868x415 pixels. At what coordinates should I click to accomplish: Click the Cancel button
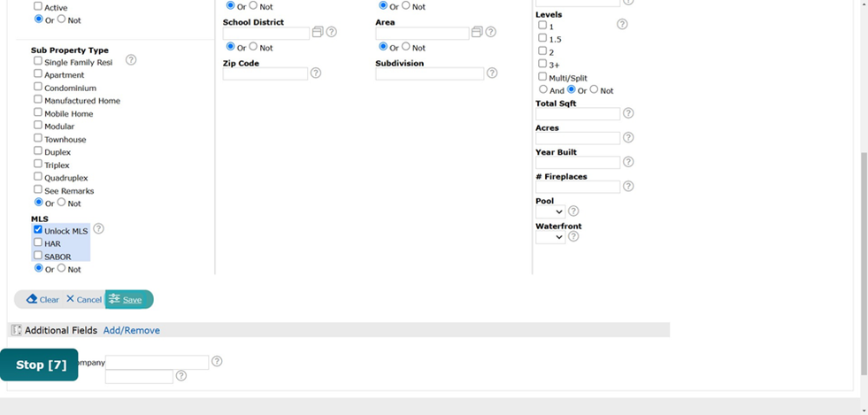pos(84,299)
